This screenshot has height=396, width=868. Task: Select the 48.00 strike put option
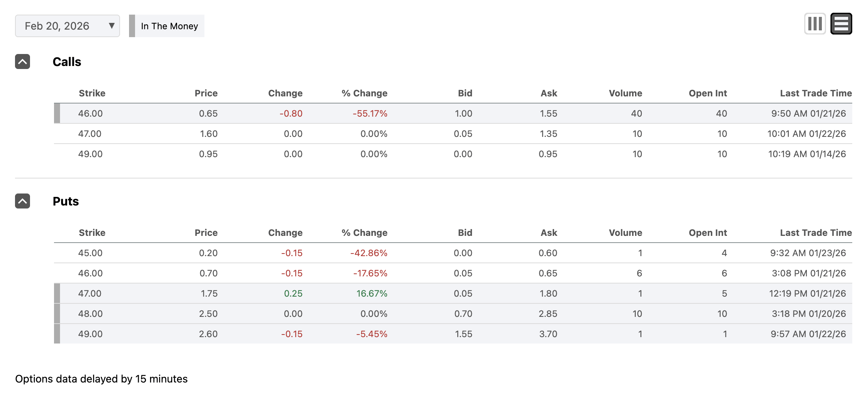click(x=90, y=314)
